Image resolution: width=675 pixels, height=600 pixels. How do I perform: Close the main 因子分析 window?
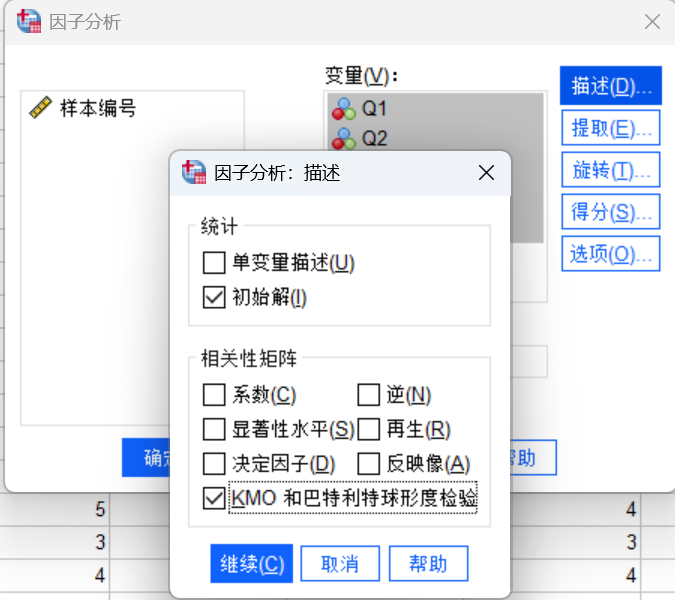(x=652, y=22)
